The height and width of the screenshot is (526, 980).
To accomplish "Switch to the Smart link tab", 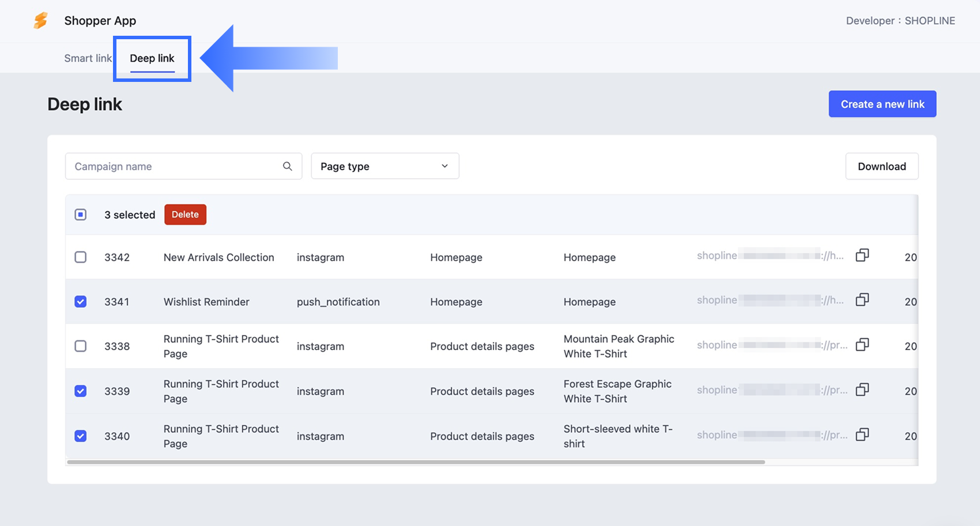I will click(88, 58).
